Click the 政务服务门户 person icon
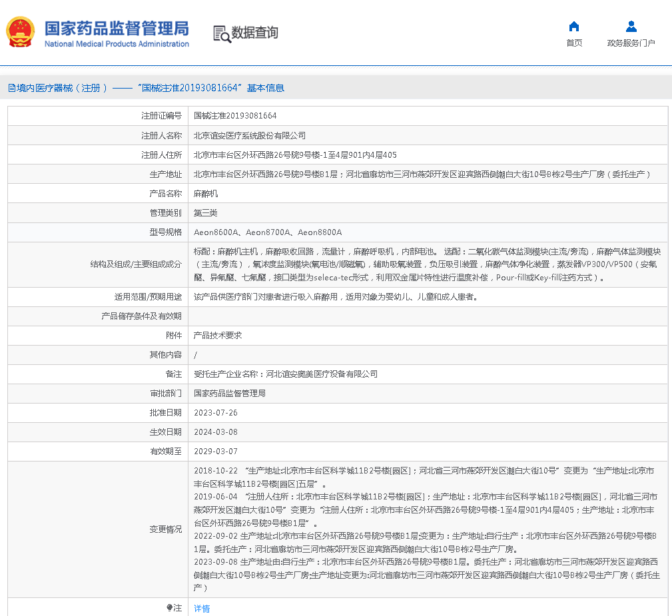The height and width of the screenshot is (616, 672). pyautogui.click(x=631, y=27)
